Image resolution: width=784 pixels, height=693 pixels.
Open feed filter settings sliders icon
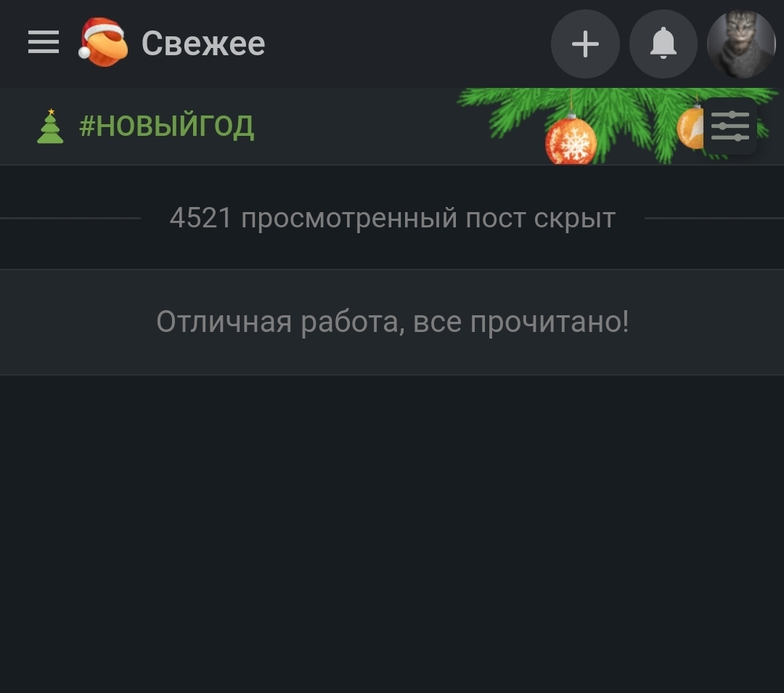[730, 126]
